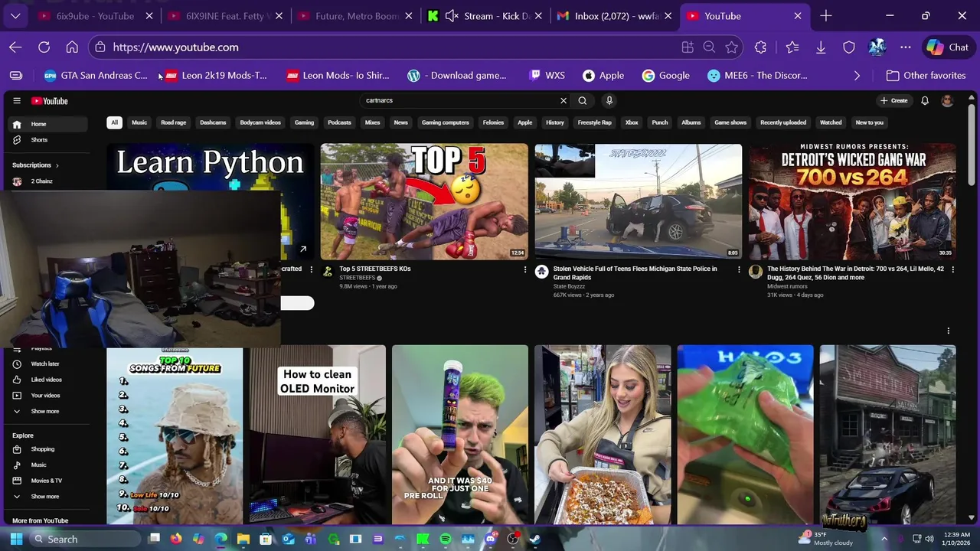Open browser extensions puzzle icon

pos(760,47)
